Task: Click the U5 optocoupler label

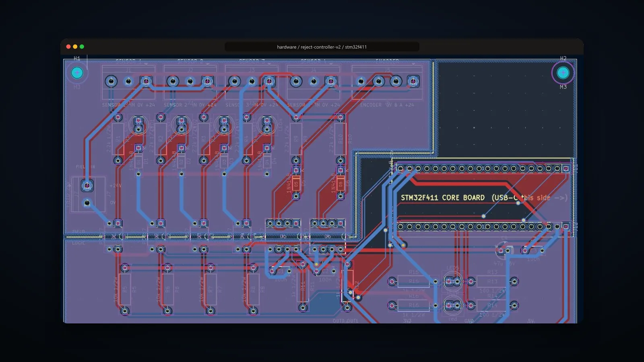Action: tap(283, 236)
